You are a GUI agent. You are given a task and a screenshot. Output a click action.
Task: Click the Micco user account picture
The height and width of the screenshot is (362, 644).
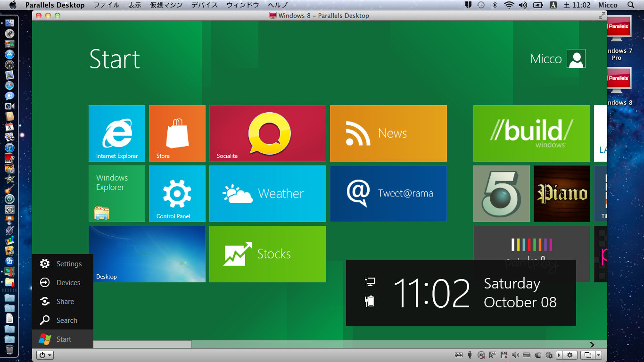(x=576, y=58)
